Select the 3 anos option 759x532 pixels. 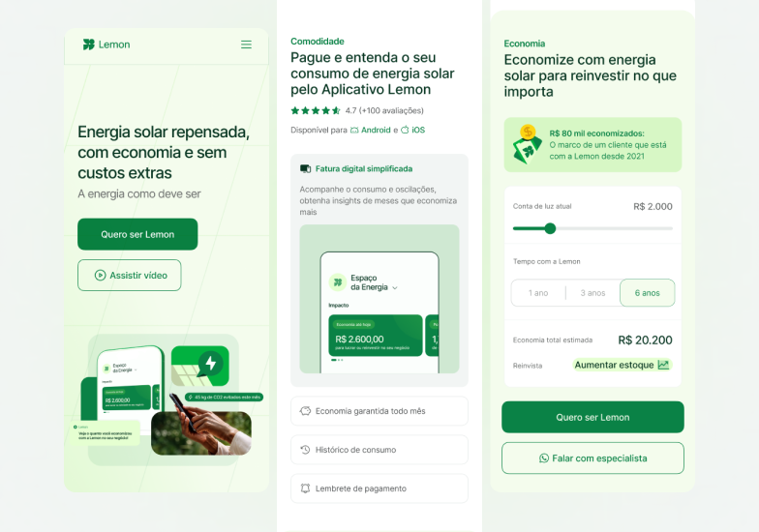[x=592, y=292]
